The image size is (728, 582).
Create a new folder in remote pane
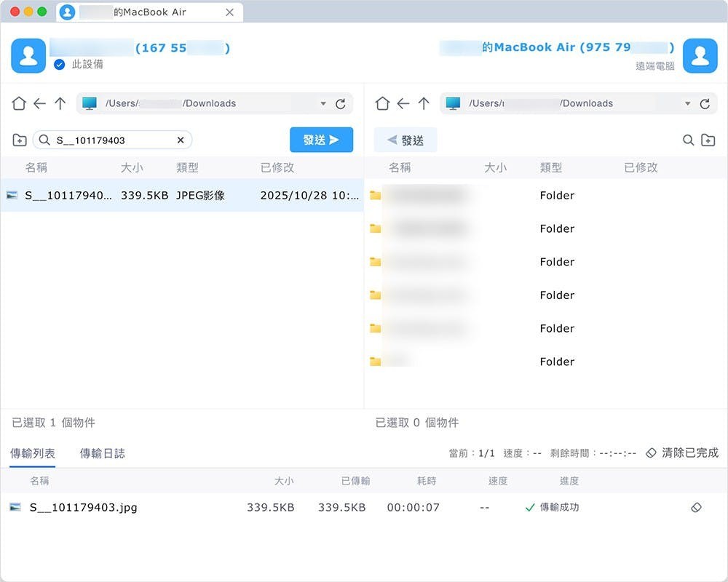click(708, 140)
